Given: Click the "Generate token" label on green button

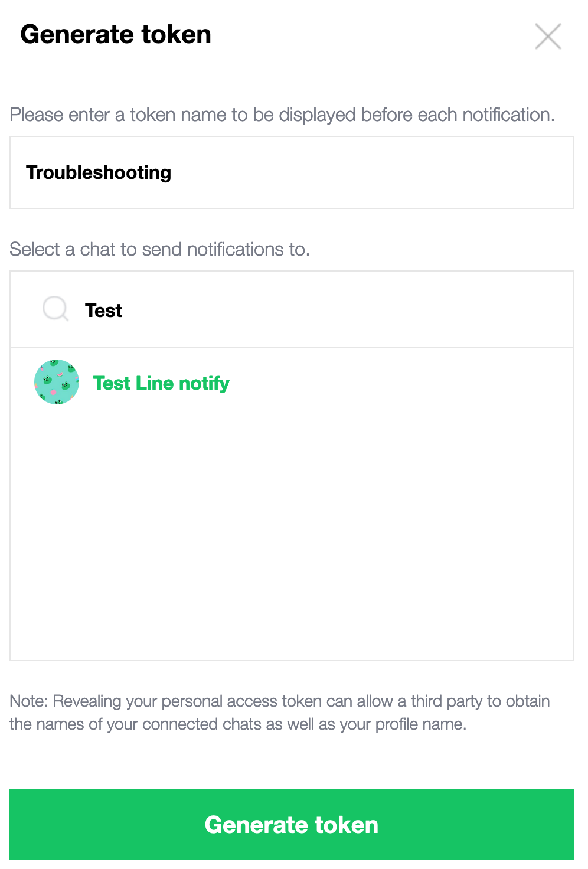Looking at the screenshot, I should (x=292, y=824).
